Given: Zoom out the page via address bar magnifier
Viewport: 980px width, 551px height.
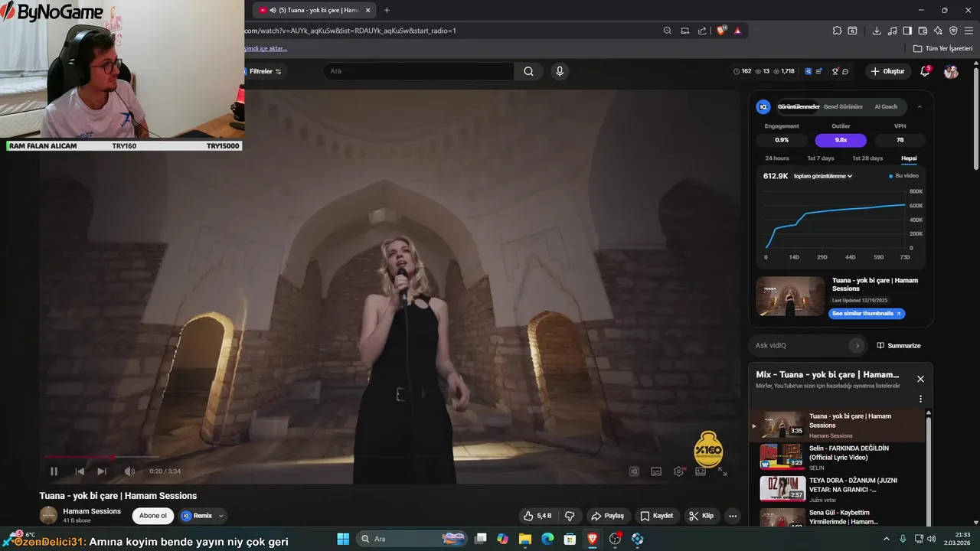Looking at the screenshot, I should tap(667, 31).
